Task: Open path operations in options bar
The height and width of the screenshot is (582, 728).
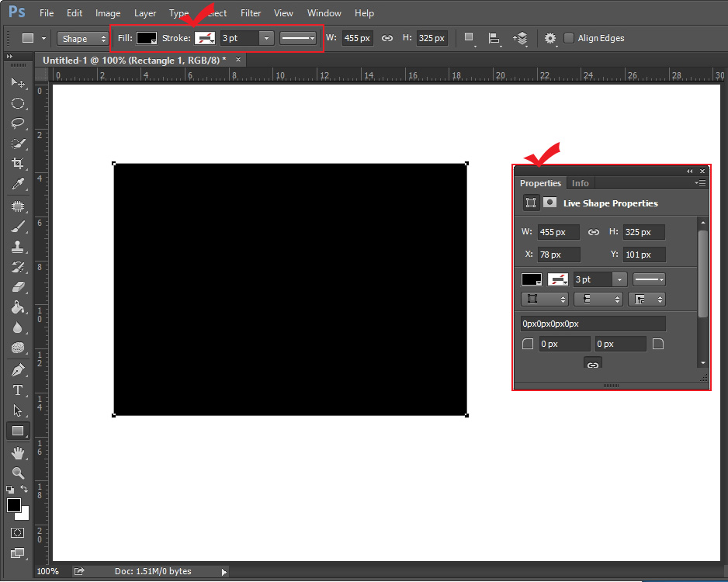Action: coord(470,38)
